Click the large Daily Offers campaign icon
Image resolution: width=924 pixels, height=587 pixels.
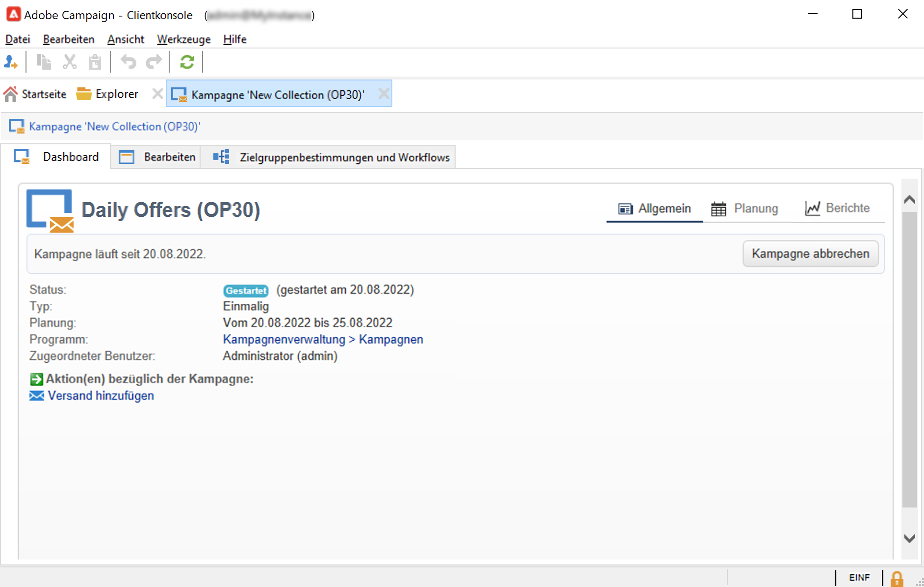coord(50,211)
